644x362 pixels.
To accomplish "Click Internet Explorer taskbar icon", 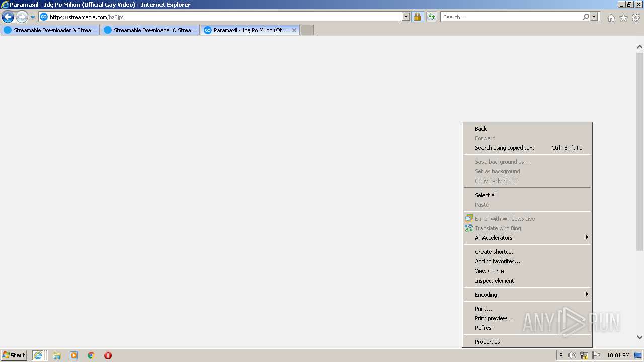I will click(x=38, y=355).
